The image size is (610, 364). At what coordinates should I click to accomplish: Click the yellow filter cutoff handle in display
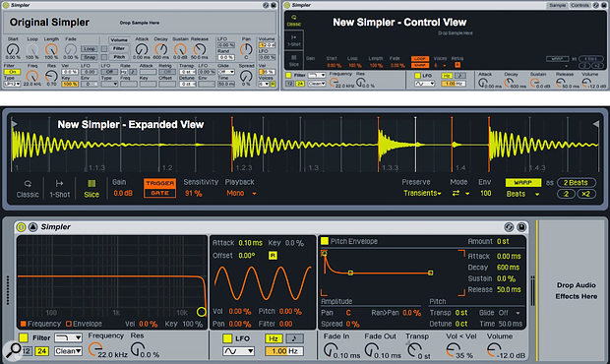click(201, 312)
